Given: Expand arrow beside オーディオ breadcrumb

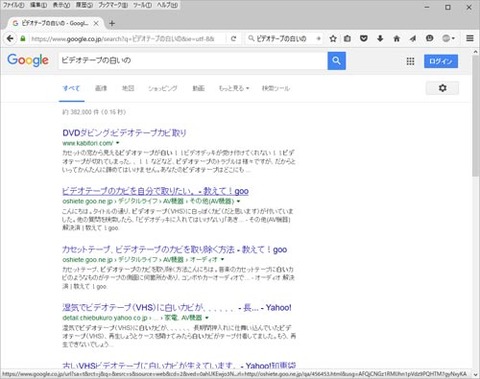Looking at the screenshot, I should coord(222,259).
